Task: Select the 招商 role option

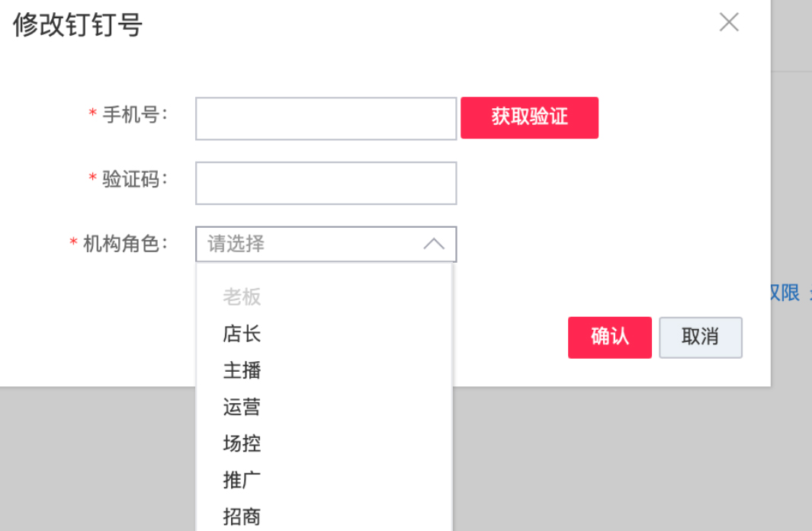Action: point(242,517)
